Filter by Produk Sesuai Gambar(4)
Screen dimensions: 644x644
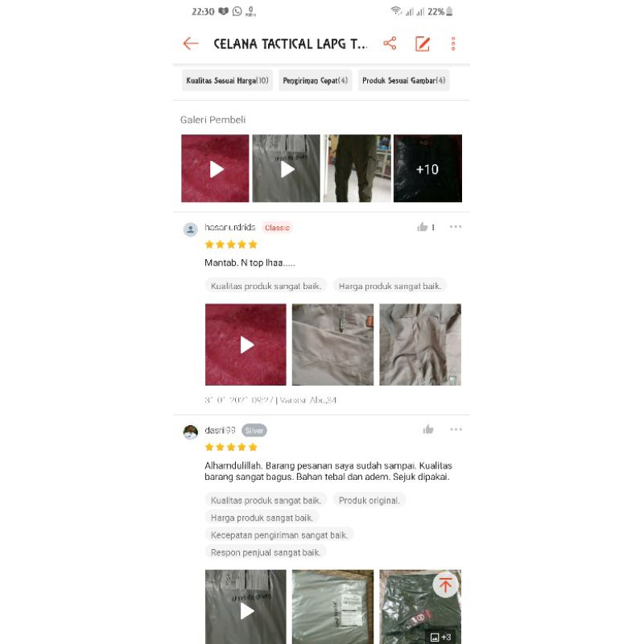click(x=404, y=80)
